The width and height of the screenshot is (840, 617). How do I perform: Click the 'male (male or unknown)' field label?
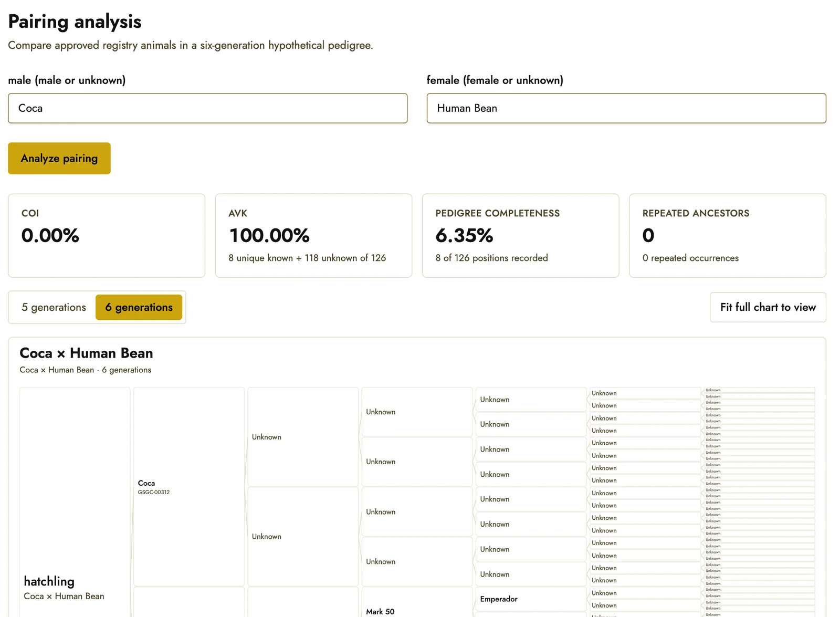67,80
